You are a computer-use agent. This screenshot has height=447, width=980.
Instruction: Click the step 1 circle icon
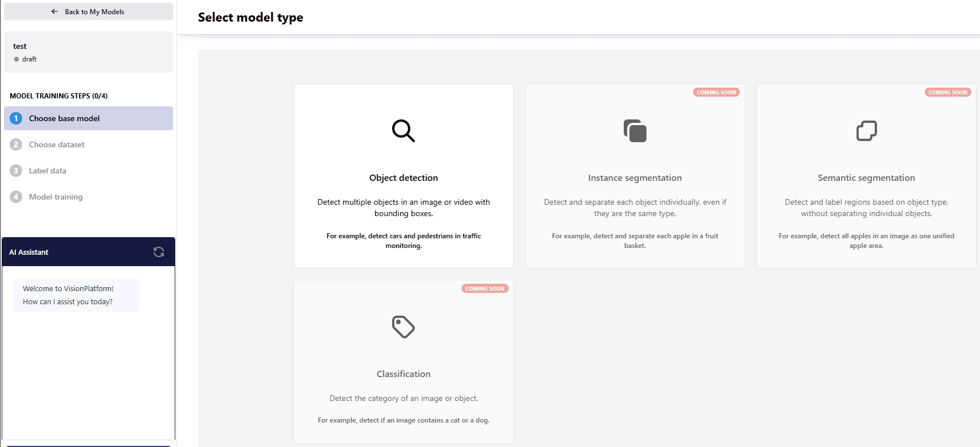[x=16, y=118]
